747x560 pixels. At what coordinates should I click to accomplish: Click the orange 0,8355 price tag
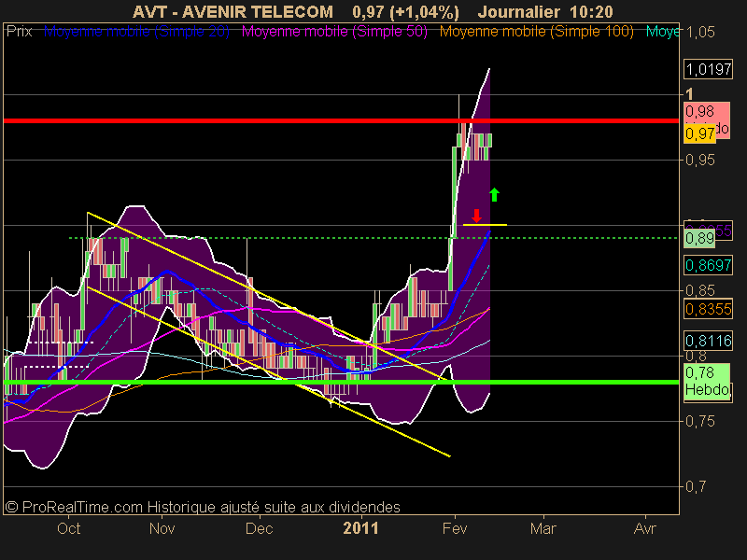click(708, 310)
